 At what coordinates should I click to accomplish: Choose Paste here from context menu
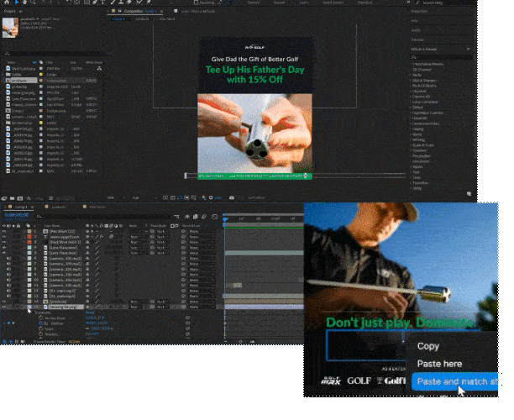pos(439,364)
